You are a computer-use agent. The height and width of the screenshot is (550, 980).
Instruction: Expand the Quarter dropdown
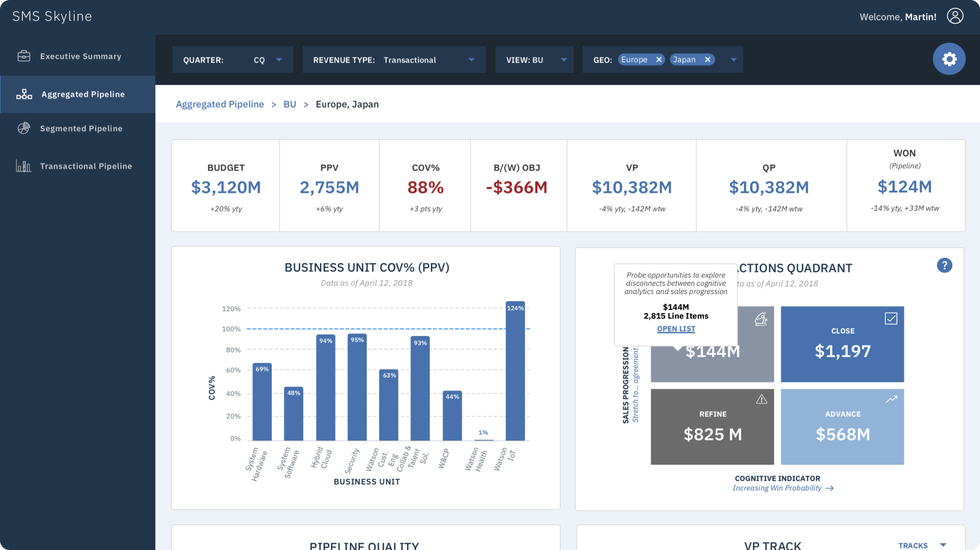pos(279,60)
